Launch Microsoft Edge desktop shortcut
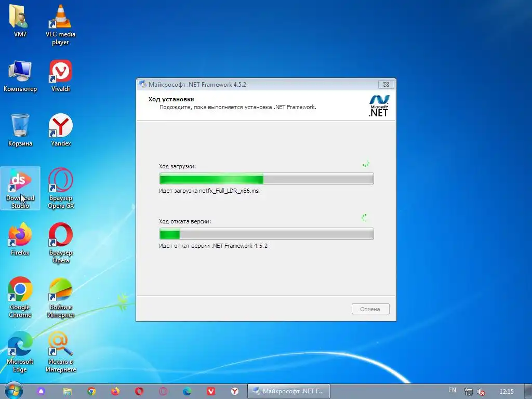This screenshot has height=399, width=532. (20, 352)
